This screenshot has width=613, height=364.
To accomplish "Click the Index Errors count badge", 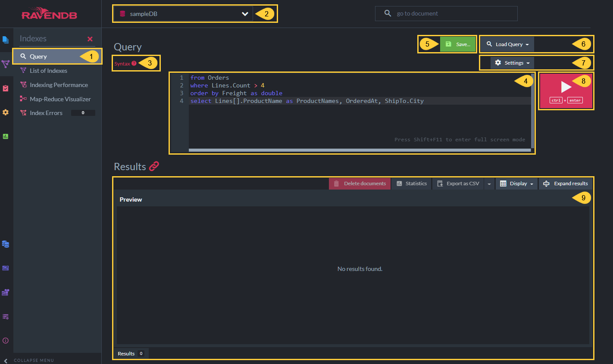I will tap(83, 113).
